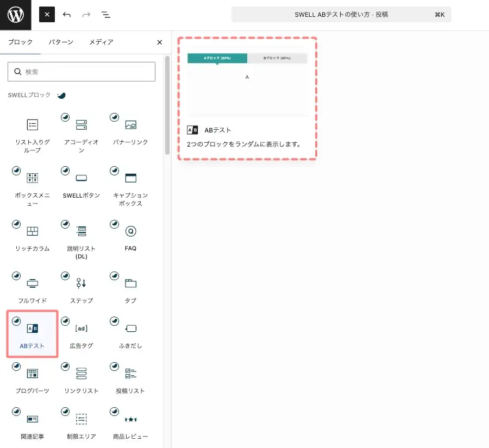Viewport: 489px width, 448px height.
Task: Click the SWELL logo beside SWELLブロック heading
Action: [x=61, y=96]
